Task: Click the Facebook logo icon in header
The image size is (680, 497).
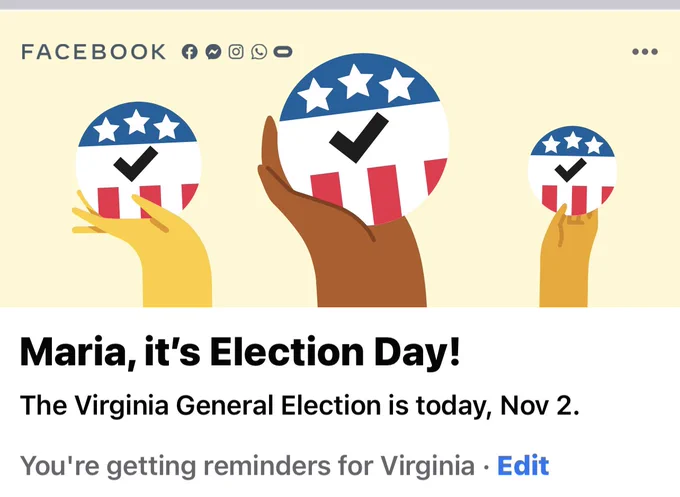Action: (x=190, y=52)
